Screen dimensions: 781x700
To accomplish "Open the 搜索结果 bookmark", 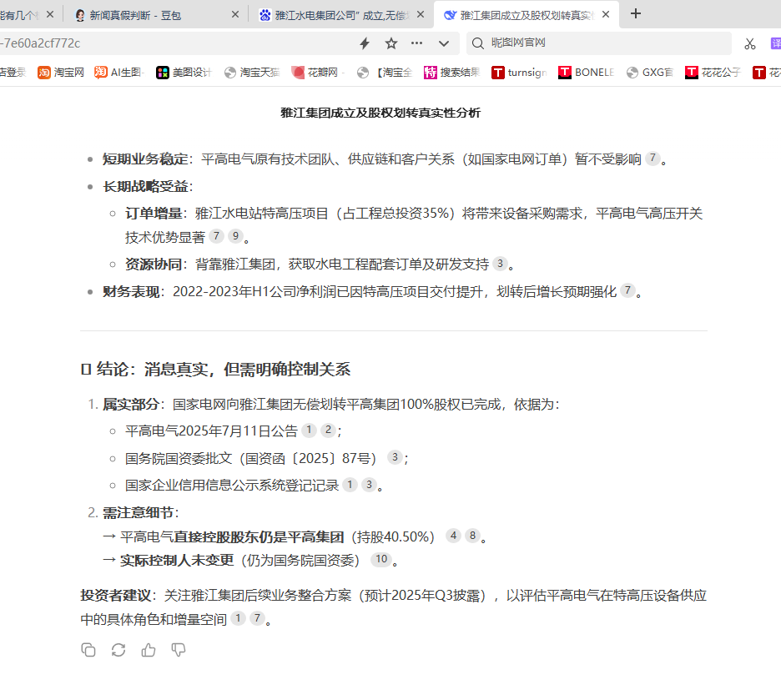I will pyautogui.click(x=451, y=73).
